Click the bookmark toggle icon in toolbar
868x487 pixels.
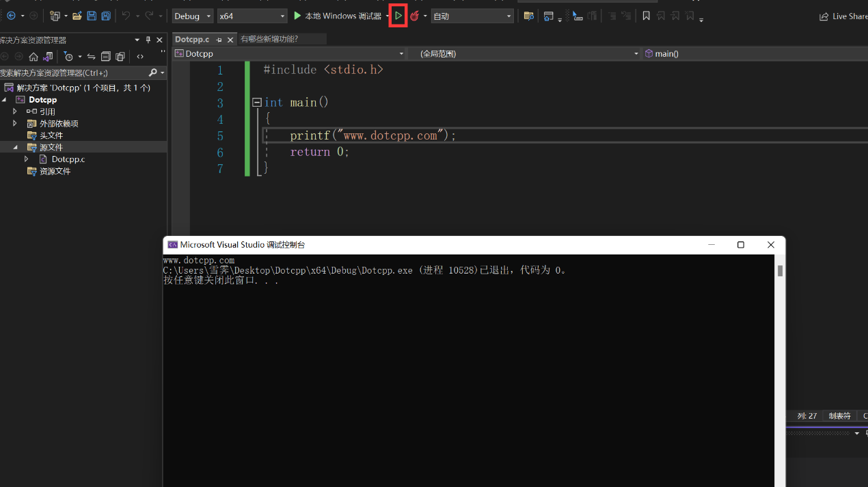click(x=646, y=16)
